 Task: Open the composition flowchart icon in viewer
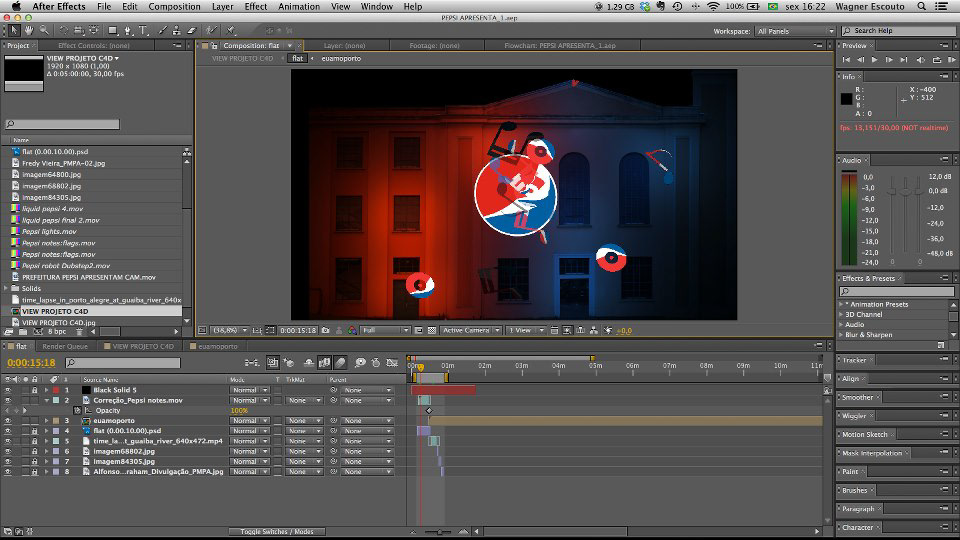(x=594, y=331)
